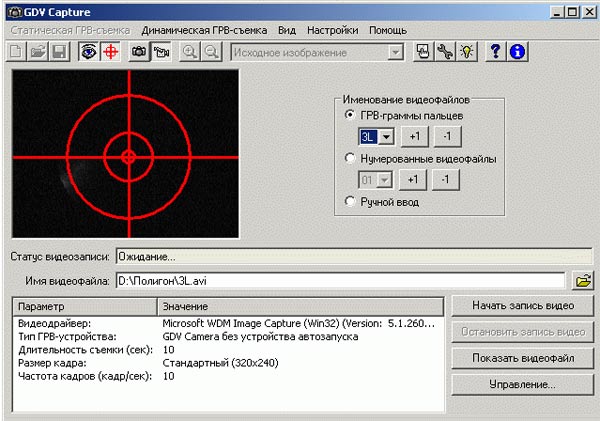Click the Управление... button
This screenshot has width=600, height=421.
(x=523, y=385)
